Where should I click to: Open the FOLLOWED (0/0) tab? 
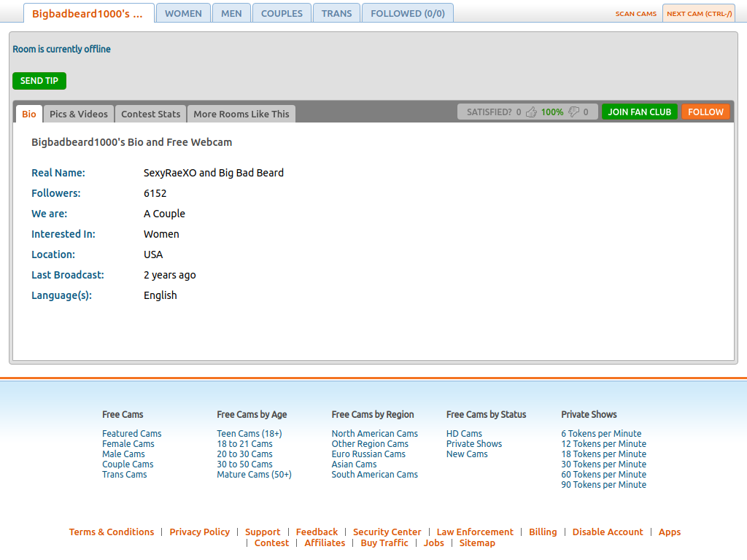(408, 13)
